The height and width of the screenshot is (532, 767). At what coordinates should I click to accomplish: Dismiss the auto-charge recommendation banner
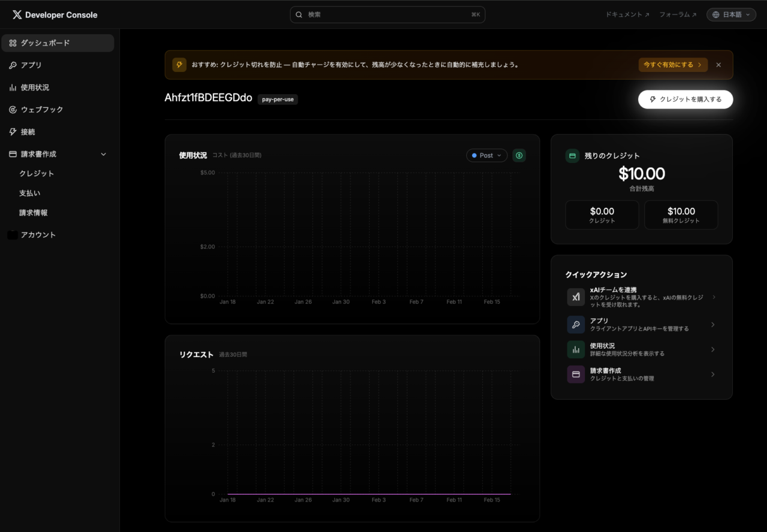coord(718,65)
